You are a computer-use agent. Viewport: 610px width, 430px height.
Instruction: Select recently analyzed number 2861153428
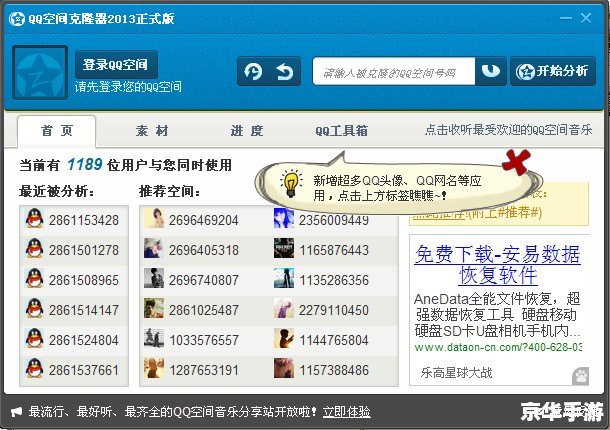point(84,220)
